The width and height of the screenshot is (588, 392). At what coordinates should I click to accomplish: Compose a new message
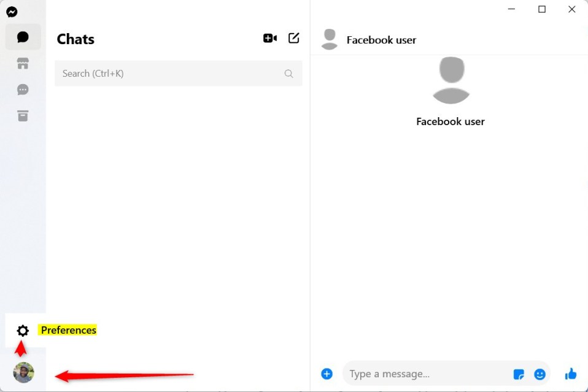pyautogui.click(x=294, y=38)
